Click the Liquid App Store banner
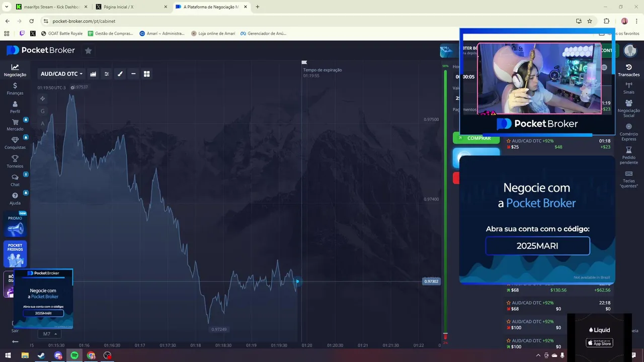The image size is (644, 362). click(x=599, y=337)
